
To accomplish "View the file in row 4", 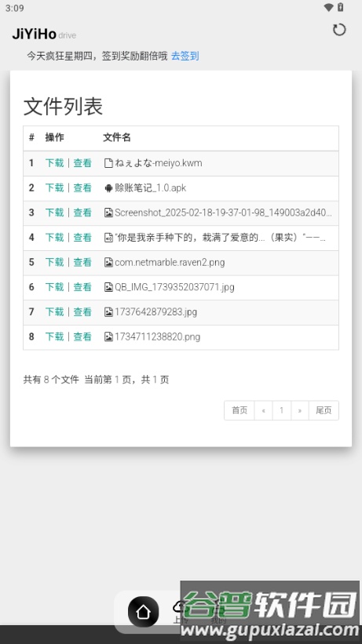I will 82,238.
